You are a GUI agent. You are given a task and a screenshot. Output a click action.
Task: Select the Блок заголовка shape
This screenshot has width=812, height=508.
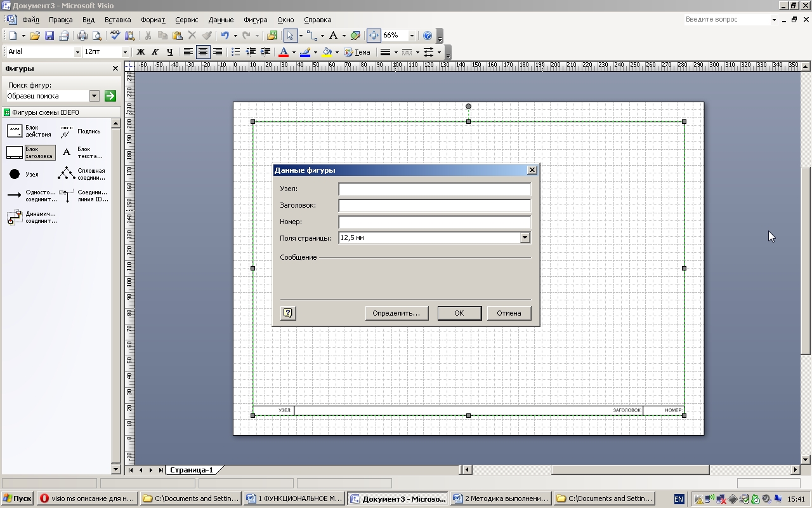tap(30, 152)
